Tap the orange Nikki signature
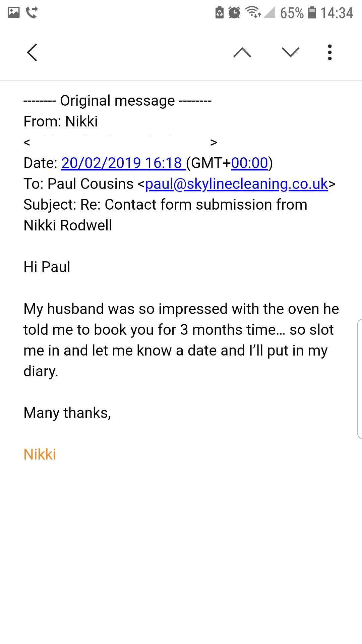The image size is (362, 644). point(40,454)
